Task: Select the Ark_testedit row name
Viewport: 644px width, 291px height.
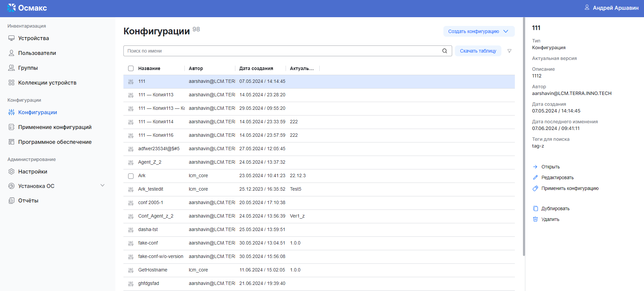Action: (x=150, y=189)
